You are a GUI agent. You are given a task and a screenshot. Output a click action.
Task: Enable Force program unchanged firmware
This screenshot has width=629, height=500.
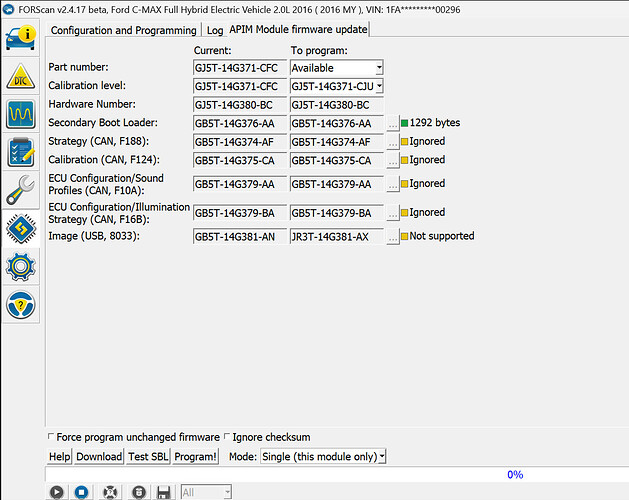click(x=51, y=436)
